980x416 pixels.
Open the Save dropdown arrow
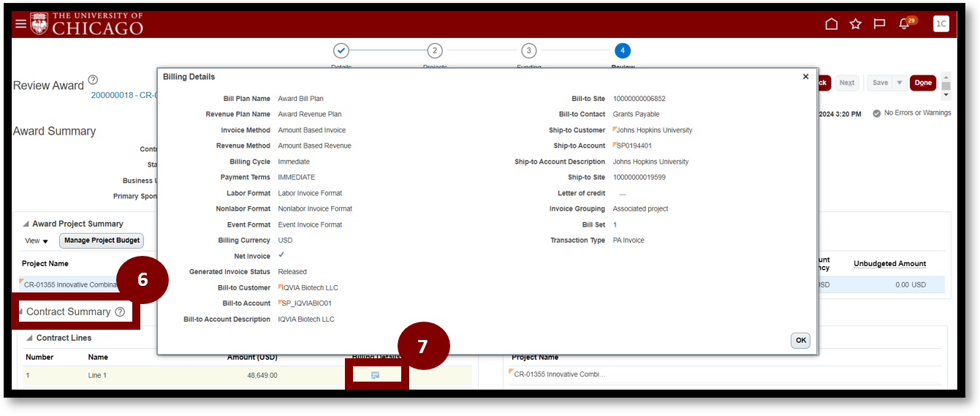[900, 83]
